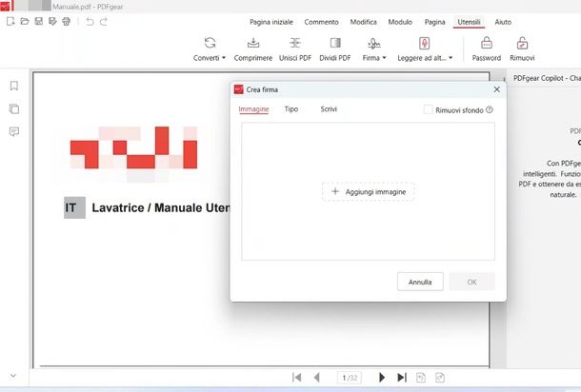Open the Pagina iniziale tab
Image resolution: width=581 pixels, height=392 pixels.
(271, 22)
